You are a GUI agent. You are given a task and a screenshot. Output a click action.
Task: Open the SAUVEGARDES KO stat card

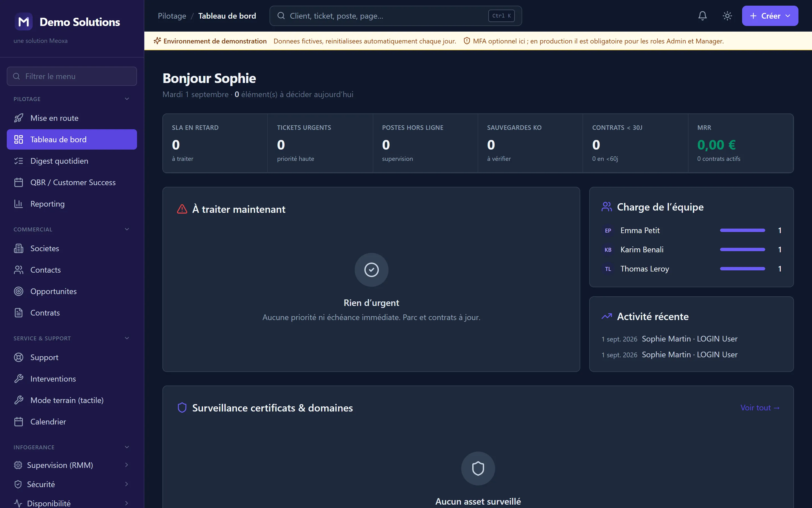point(530,143)
